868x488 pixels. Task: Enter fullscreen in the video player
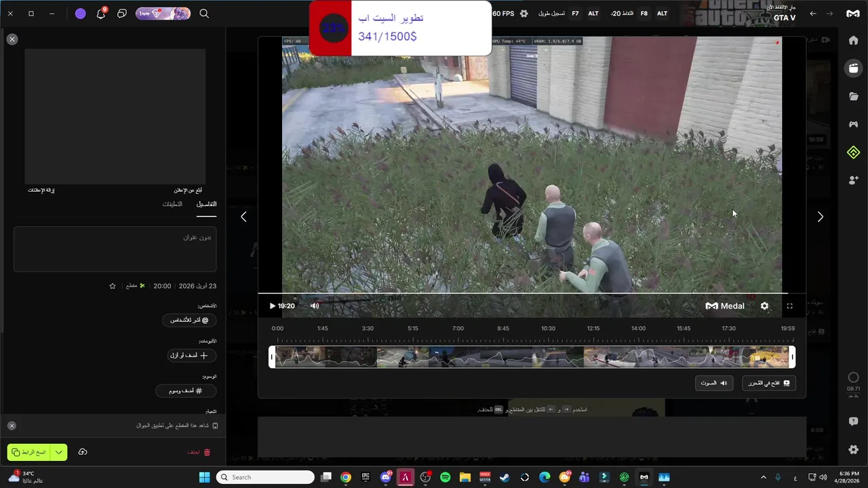coord(789,306)
